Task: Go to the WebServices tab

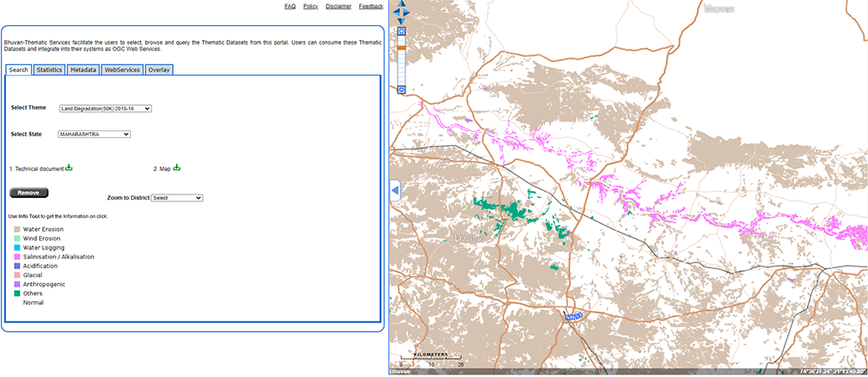Action: coord(122,69)
